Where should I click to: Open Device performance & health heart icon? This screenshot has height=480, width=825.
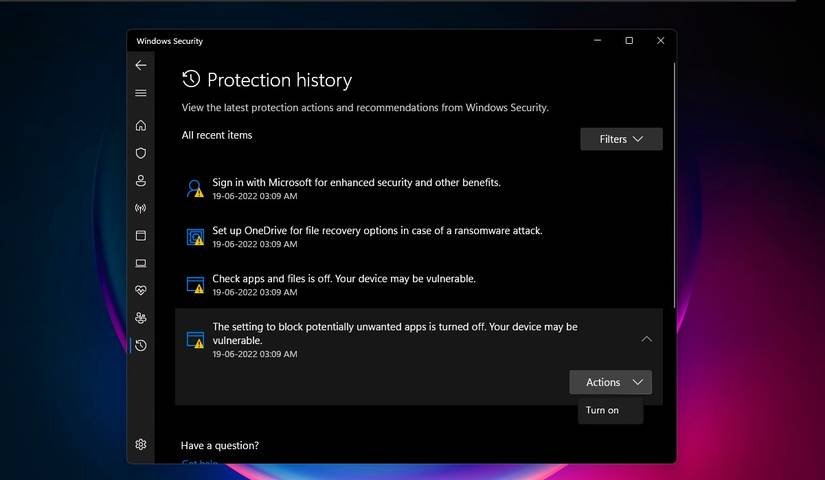[x=141, y=291]
